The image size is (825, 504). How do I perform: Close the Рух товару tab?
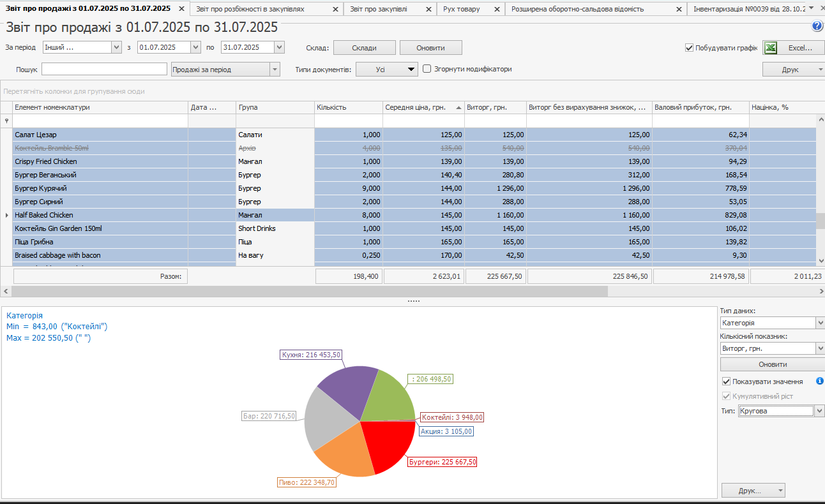496,10
